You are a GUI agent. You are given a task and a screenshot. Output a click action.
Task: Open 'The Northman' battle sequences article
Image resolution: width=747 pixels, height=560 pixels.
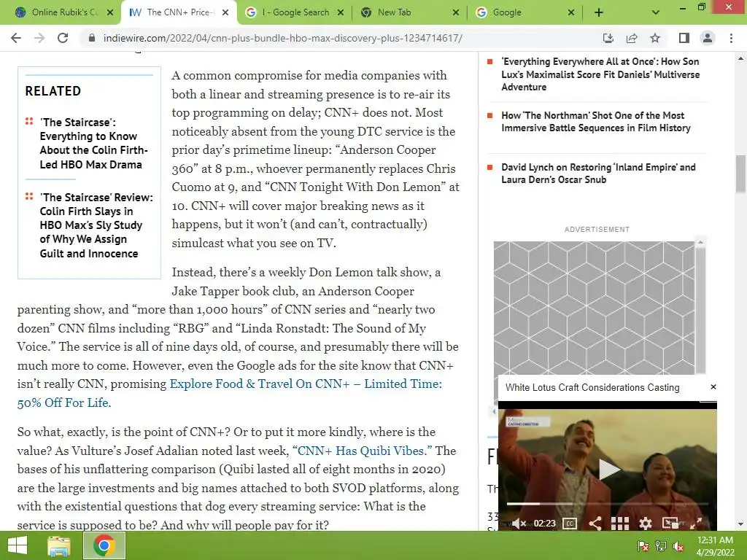[x=595, y=122]
